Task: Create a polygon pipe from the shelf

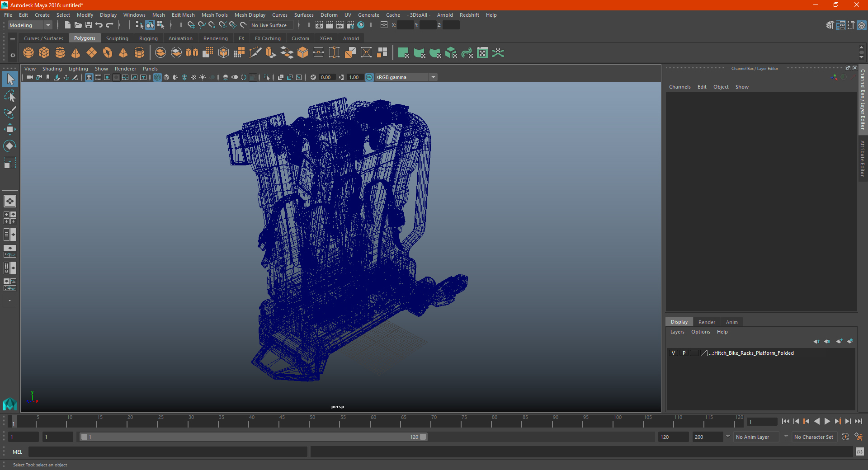Action: click(x=139, y=53)
